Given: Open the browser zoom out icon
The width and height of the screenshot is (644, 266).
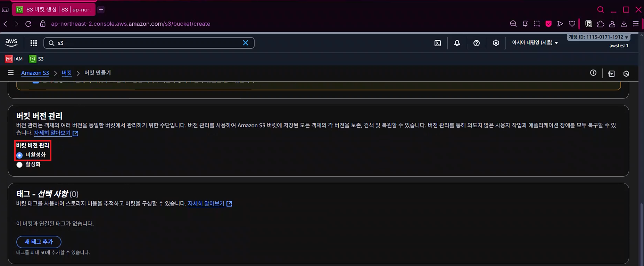Looking at the screenshot, I should coord(513,24).
